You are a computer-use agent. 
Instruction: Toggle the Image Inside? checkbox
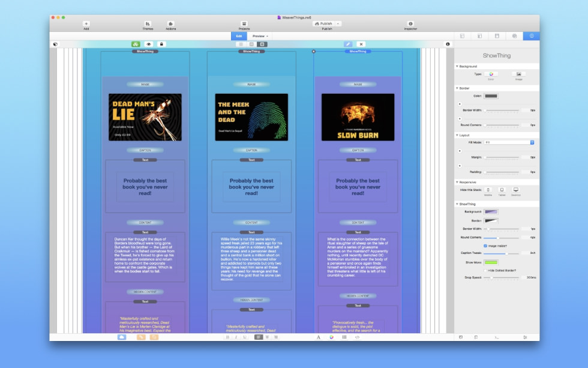485,246
